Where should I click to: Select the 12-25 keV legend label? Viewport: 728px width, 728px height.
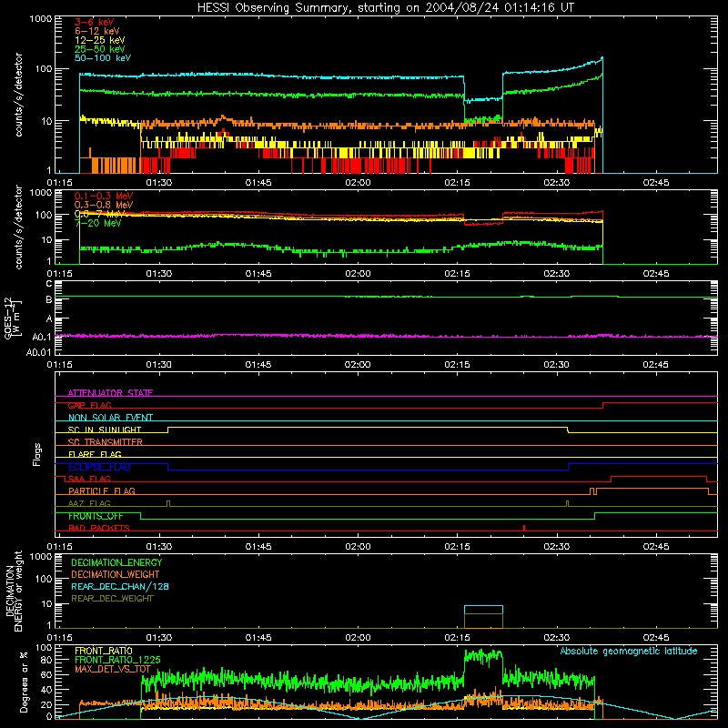pos(100,40)
